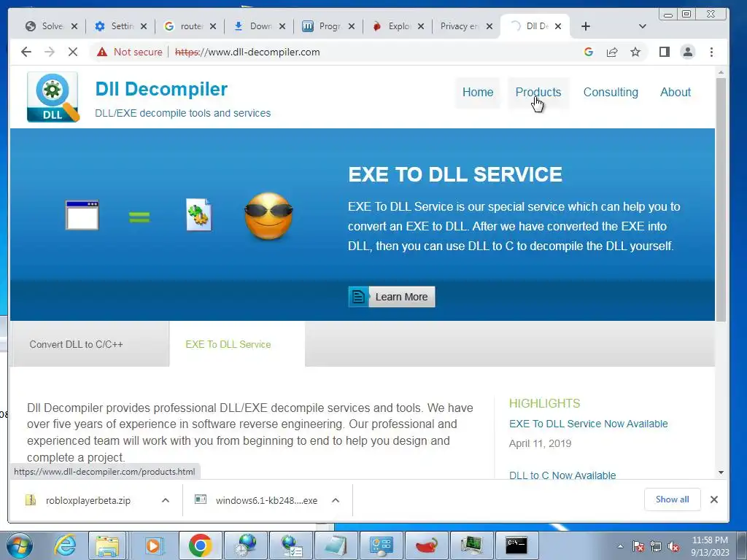Open the red chili pepper taskbar app

point(427,545)
